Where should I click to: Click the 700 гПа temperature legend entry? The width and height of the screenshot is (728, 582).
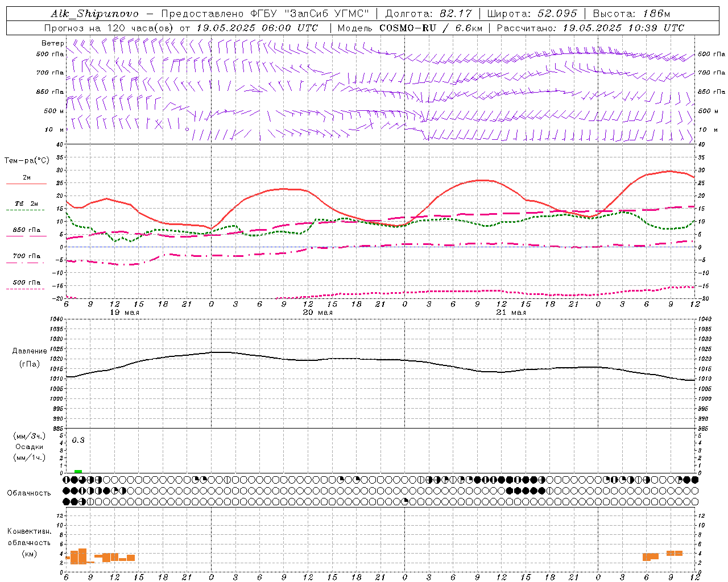pyautogui.click(x=27, y=256)
